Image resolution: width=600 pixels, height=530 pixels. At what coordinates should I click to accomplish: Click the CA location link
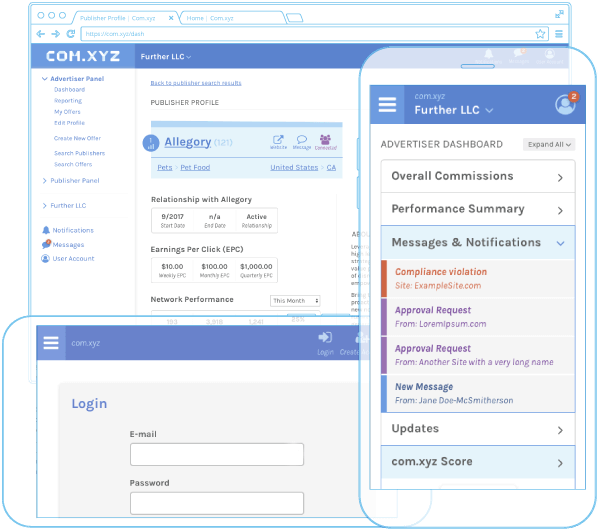[x=331, y=167]
